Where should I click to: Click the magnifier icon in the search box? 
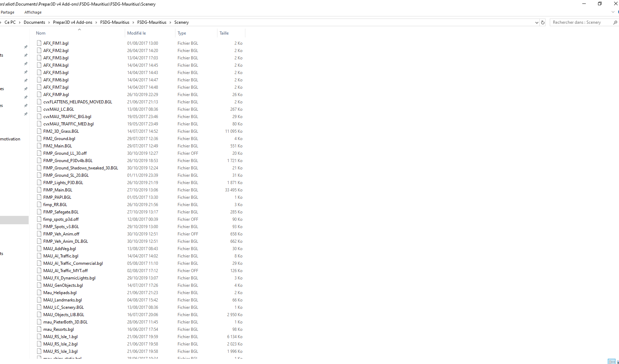615,22
